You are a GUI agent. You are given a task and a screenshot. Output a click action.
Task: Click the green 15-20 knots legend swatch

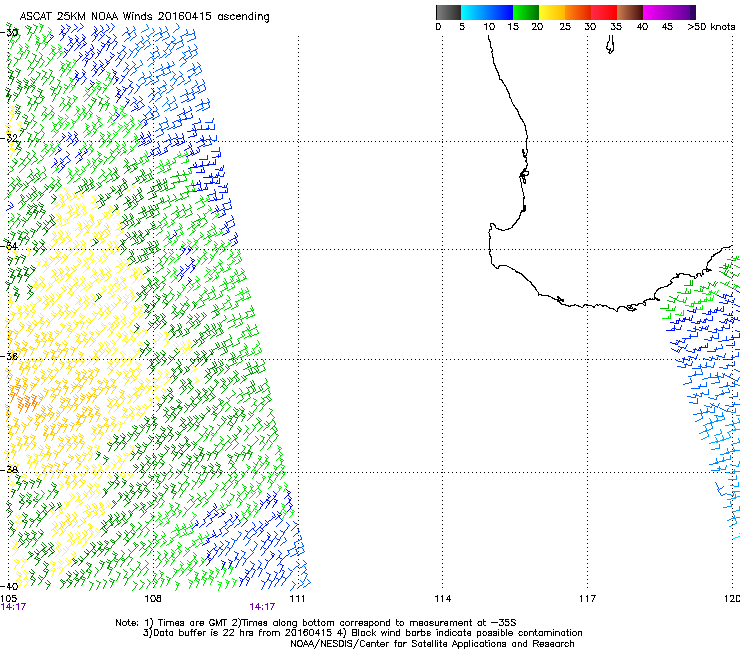click(x=526, y=12)
